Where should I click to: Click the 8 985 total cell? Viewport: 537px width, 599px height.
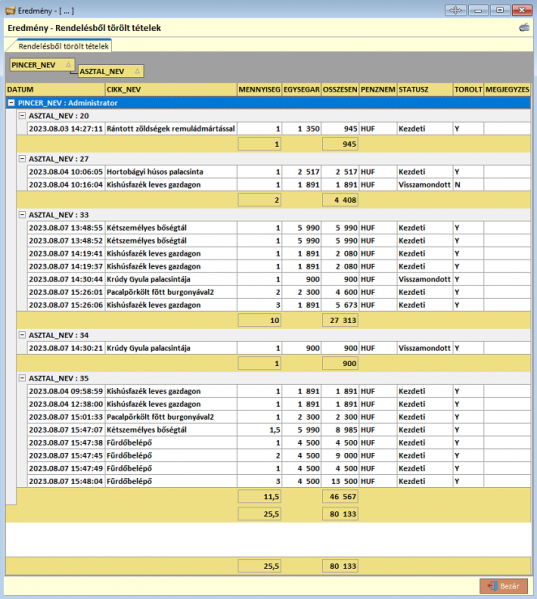340,430
